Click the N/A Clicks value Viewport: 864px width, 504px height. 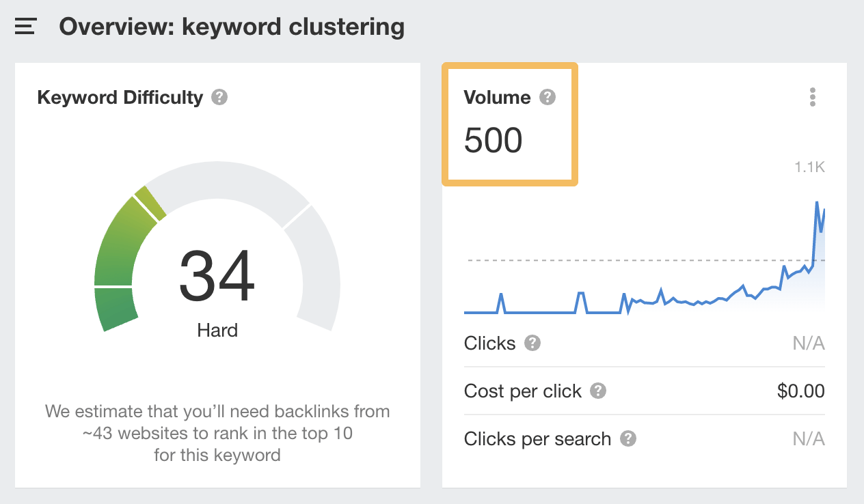809,344
